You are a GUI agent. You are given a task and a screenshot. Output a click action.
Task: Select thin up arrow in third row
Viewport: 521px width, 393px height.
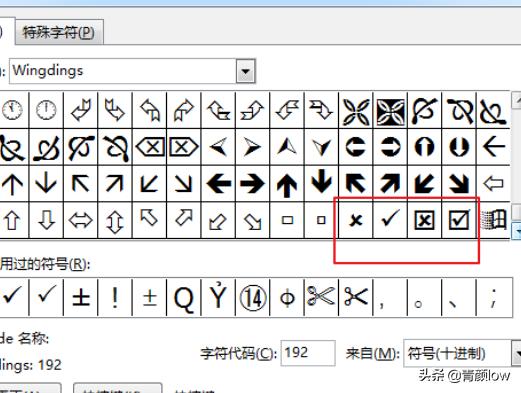[x=12, y=183]
